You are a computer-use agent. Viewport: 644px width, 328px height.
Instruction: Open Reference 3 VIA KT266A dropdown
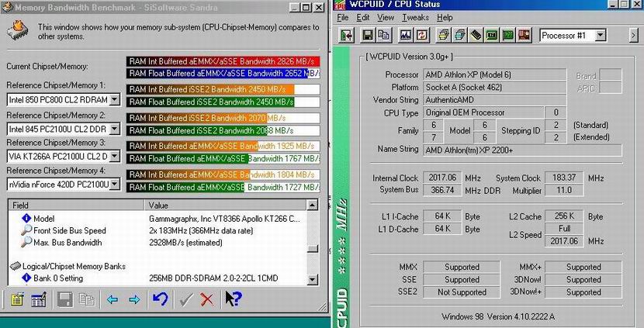pos(115,156)
